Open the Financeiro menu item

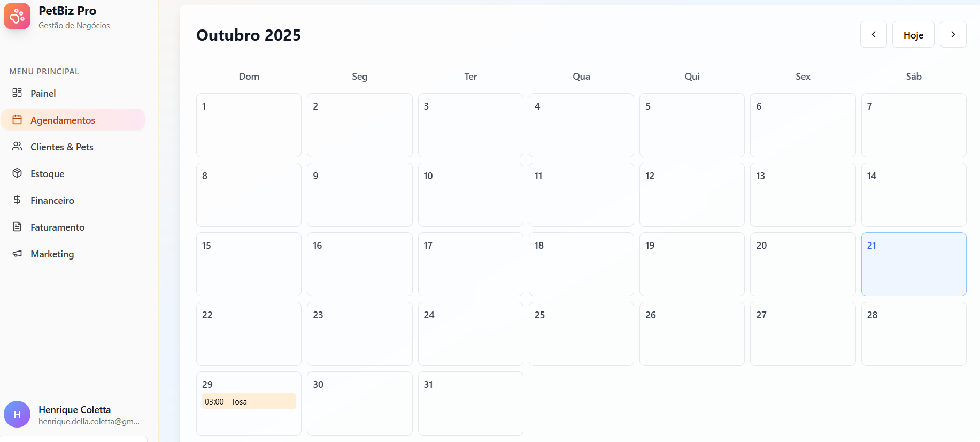[52, 201]
